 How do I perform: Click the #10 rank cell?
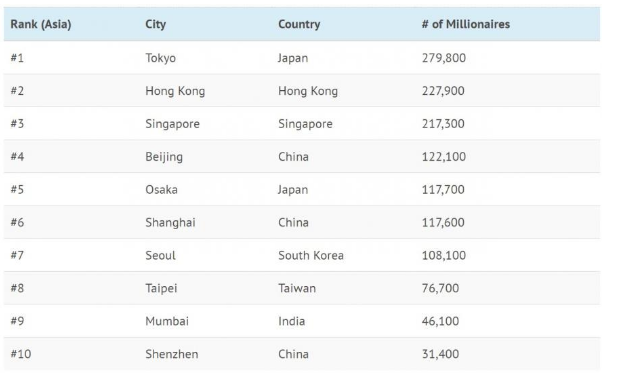coord(21,354)
